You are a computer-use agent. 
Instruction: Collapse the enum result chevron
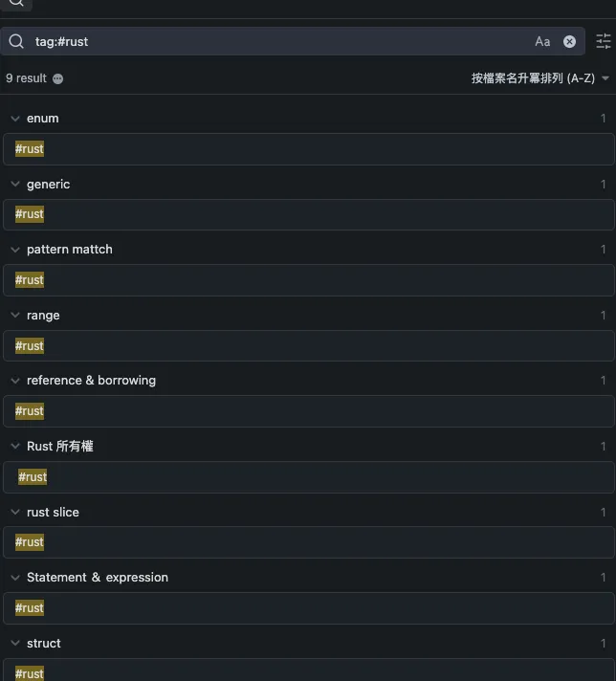(x=14, y=119)
